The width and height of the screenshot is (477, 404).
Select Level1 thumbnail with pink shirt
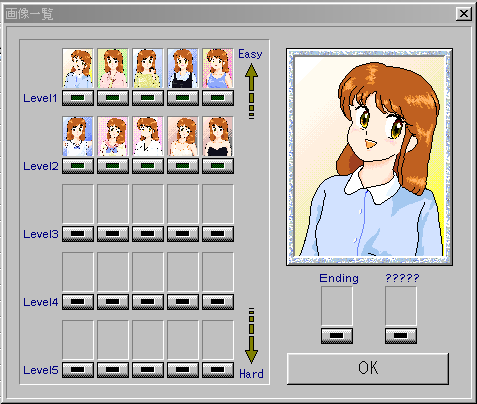pyautogui.click(x=113, y=68)
